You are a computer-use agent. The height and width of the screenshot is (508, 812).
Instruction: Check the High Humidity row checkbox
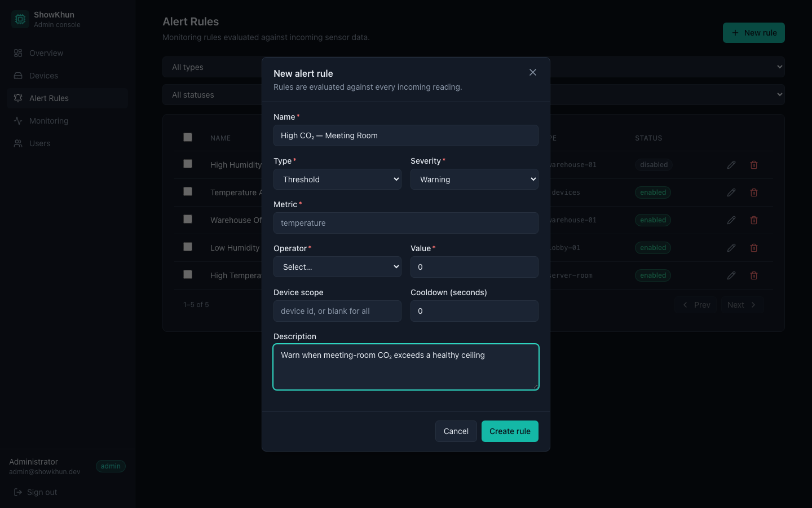click(188, 164)
